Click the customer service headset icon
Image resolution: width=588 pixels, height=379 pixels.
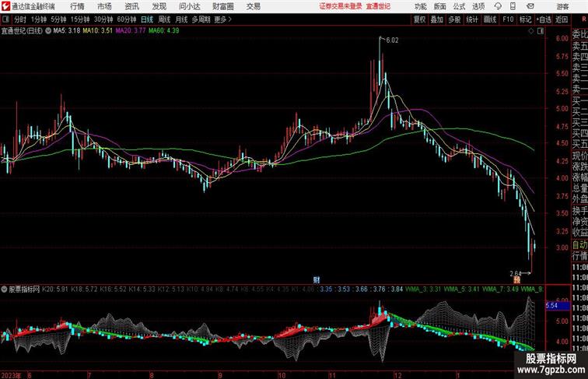[498, 6]
